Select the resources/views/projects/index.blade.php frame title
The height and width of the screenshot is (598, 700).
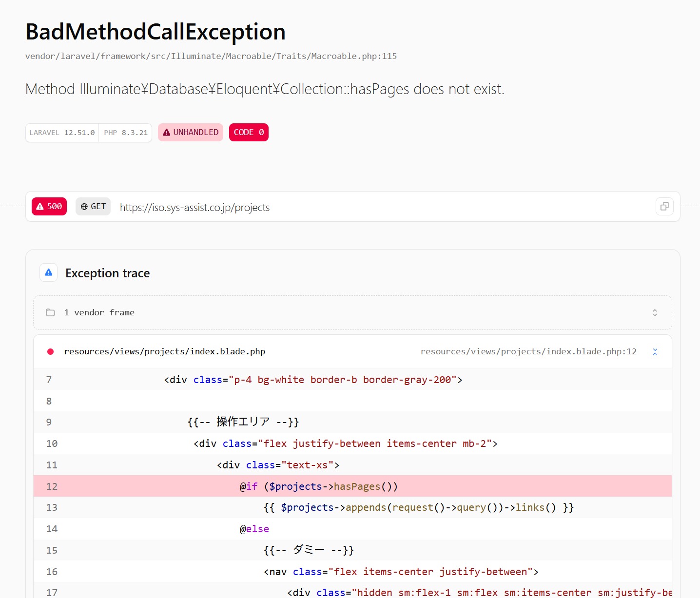click(x=165, y=352)
